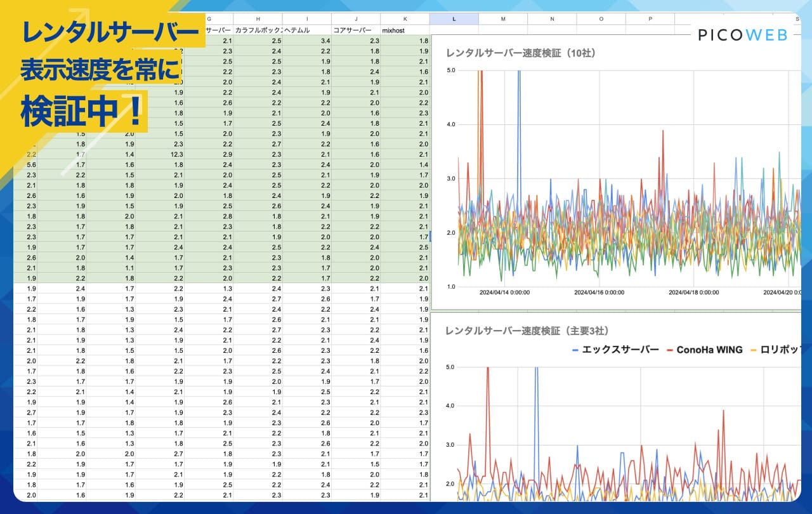Click axis label 2024/04/18 0:00:00
The height and width of the screenshot is (514, 812).
(694, 293)
